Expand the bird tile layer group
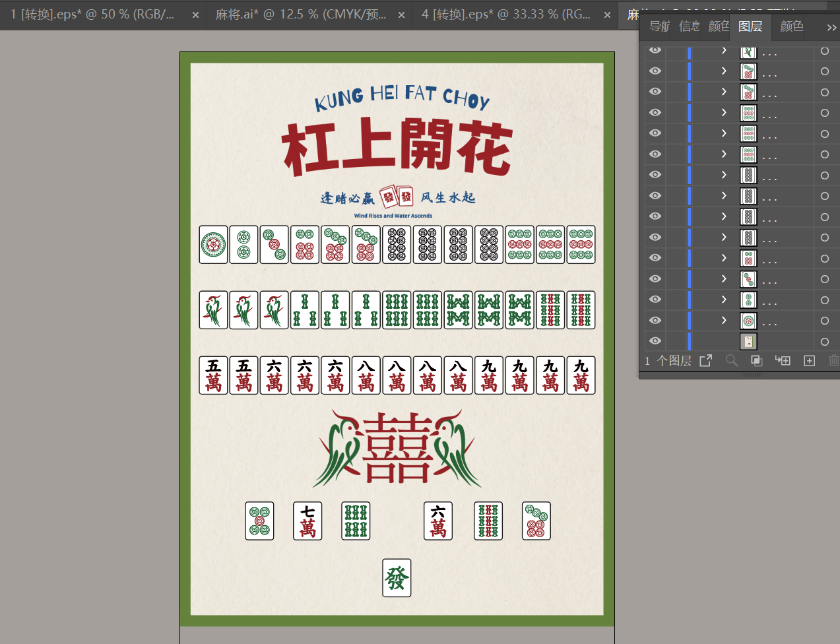 pos(724,51)
